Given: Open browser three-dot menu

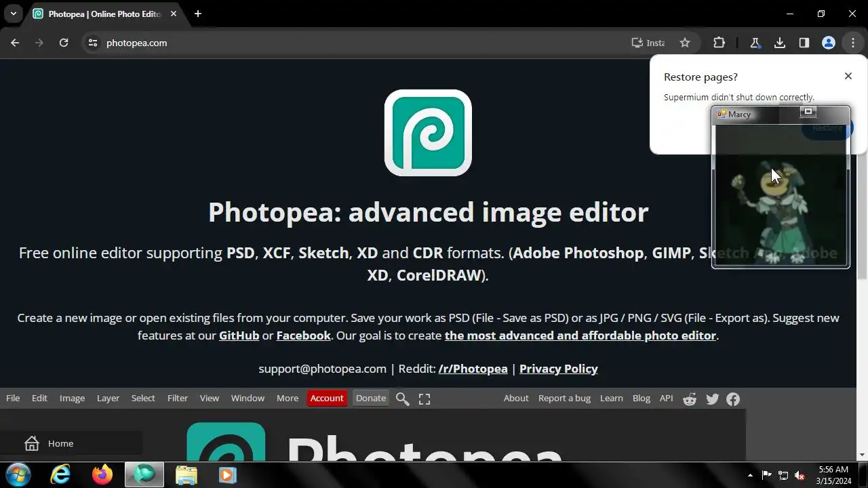Looking at the screenshot, I should pyautogui.click(x=853, y=43).
